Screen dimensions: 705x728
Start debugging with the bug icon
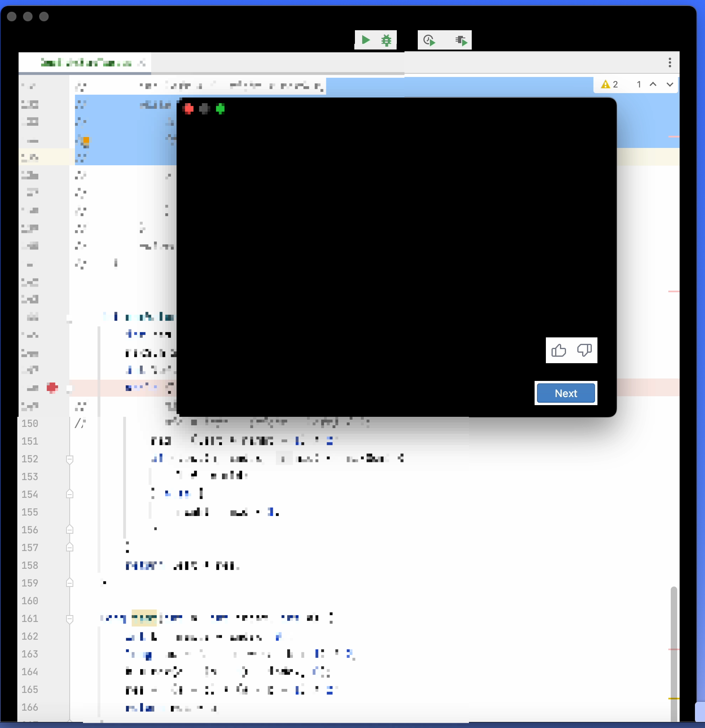(386, 40)
